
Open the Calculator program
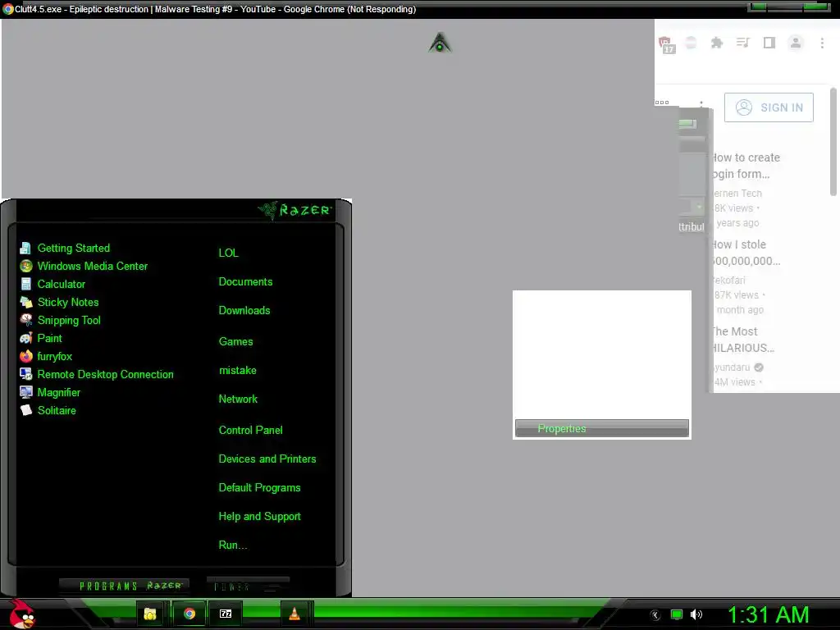pos(52,285)
